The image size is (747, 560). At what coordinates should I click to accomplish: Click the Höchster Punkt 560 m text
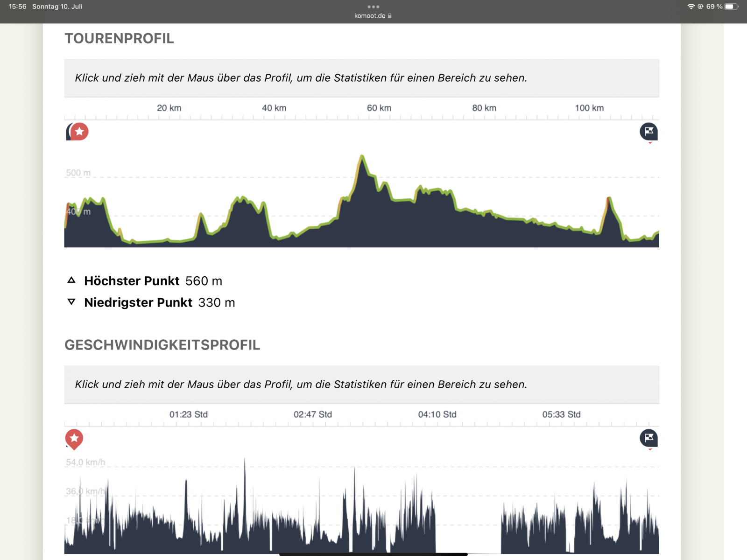coord(153,281)
